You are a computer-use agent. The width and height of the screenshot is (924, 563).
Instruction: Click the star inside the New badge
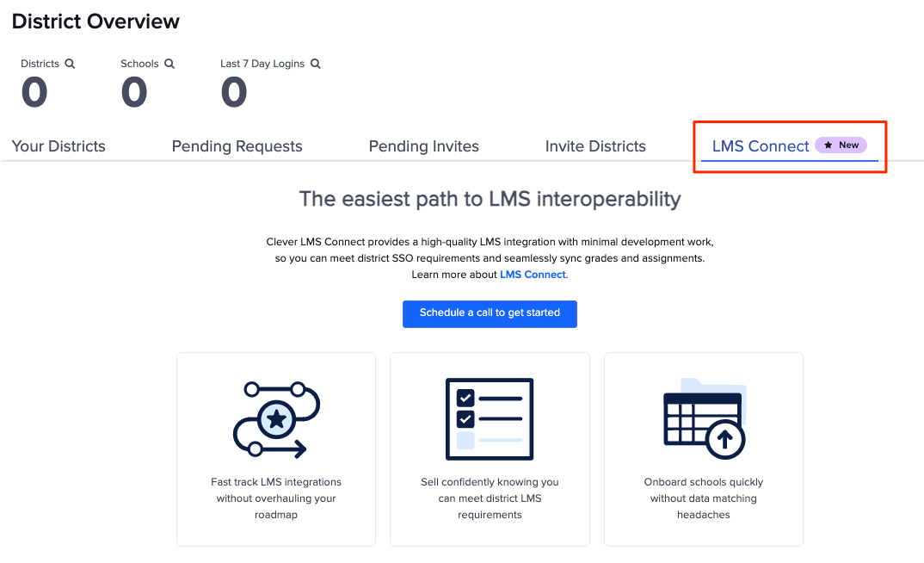(829, 145)
